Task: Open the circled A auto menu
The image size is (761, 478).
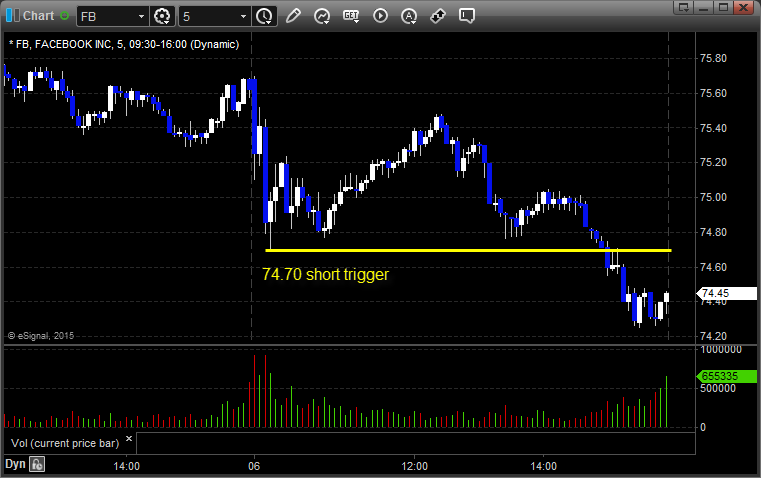Action: pyautogui.click(x=409, y=16)
